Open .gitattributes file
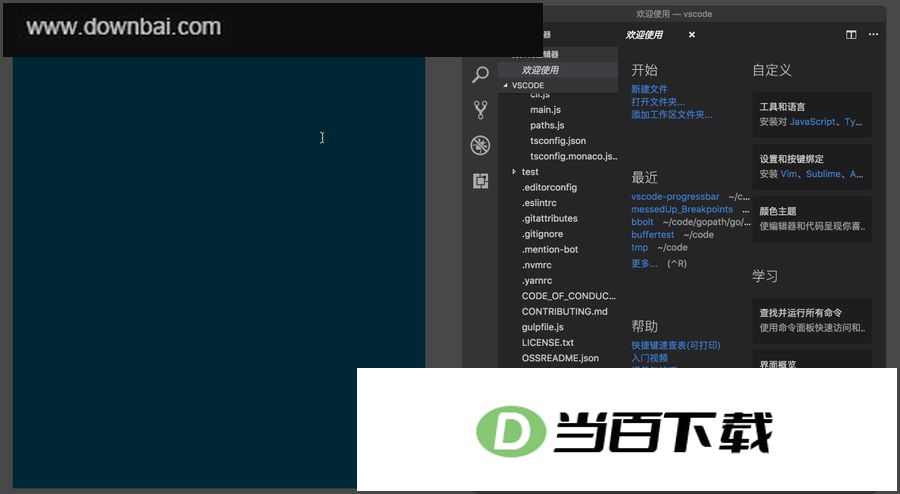Viewport: 900px width, 494px height. pos(549,218)
